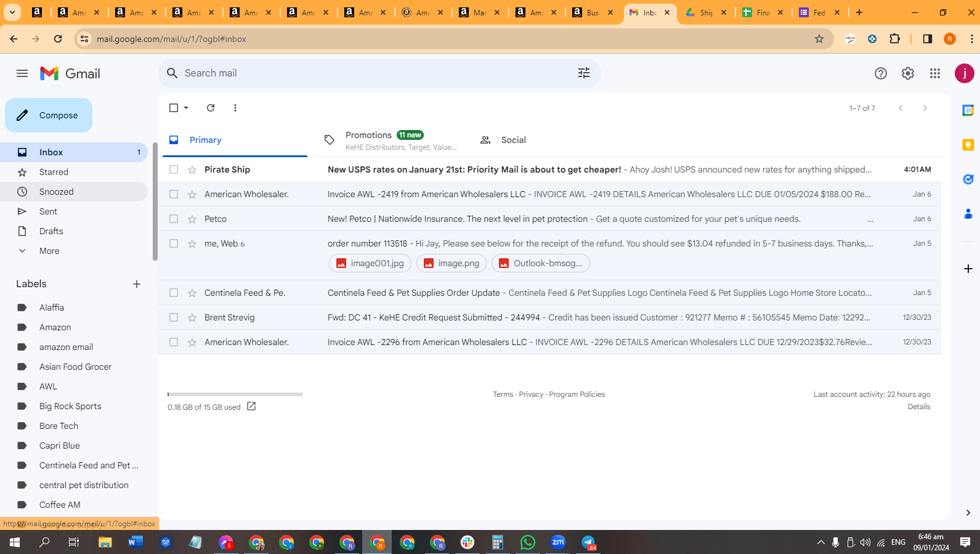Reload the page in the browser

pyautogui.click(x=58, y=39)
